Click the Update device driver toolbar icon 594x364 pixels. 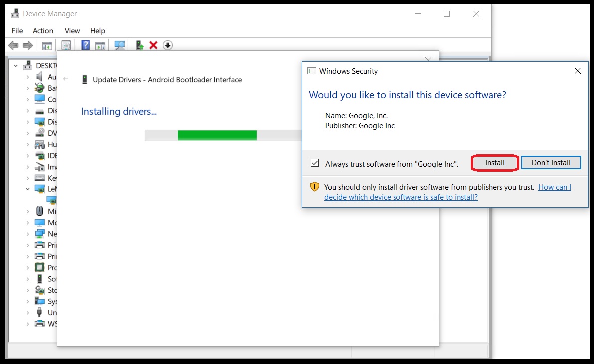[x=140, y=45]
